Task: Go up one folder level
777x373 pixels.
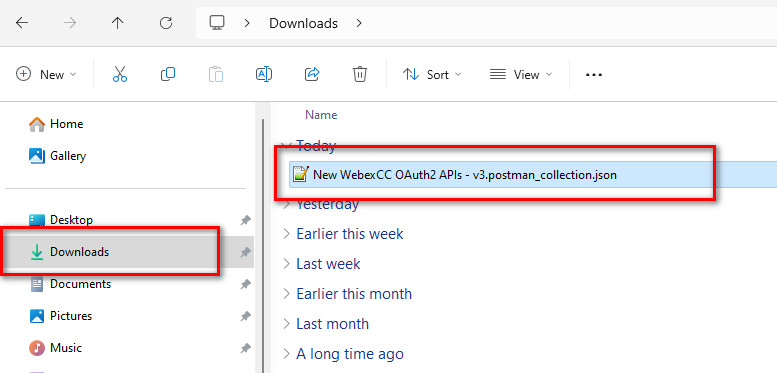Action: (117, 23)
